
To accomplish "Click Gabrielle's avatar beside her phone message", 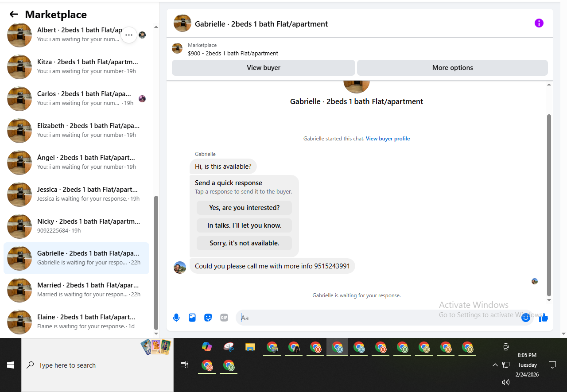I will (180, 268).
